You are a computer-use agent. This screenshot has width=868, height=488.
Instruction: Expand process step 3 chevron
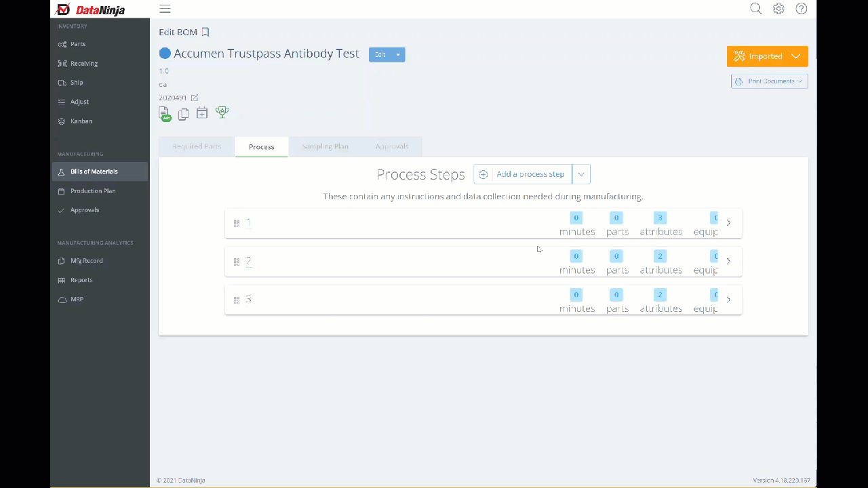(x=728, y=300)
